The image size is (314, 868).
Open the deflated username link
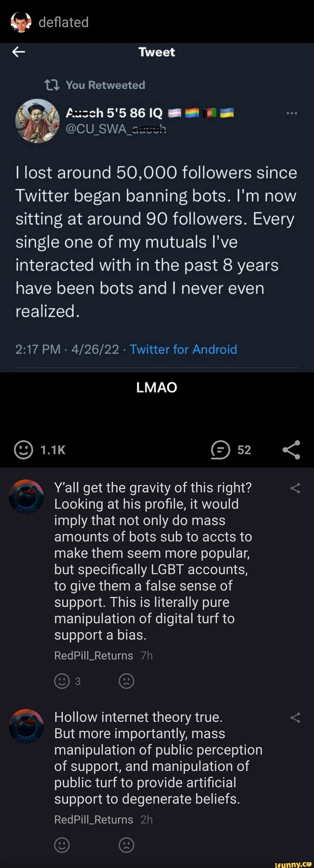(63, 22)
